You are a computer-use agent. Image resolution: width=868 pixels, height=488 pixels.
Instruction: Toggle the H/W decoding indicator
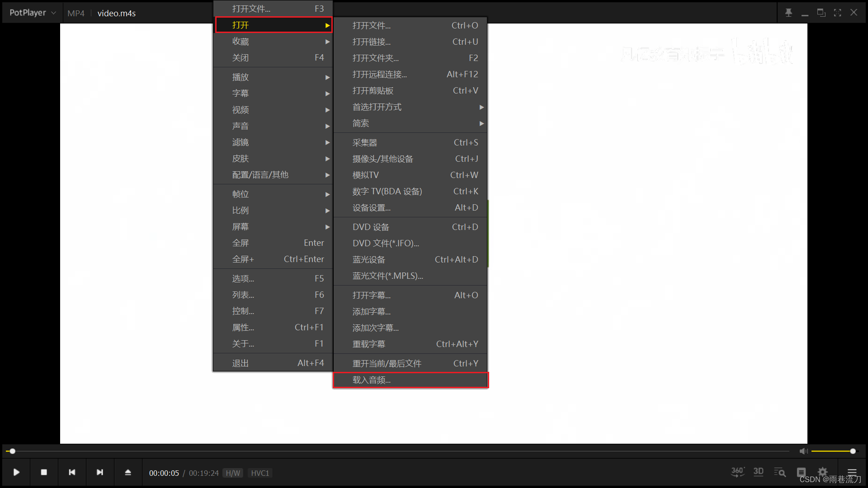click(x=233, y=473)
